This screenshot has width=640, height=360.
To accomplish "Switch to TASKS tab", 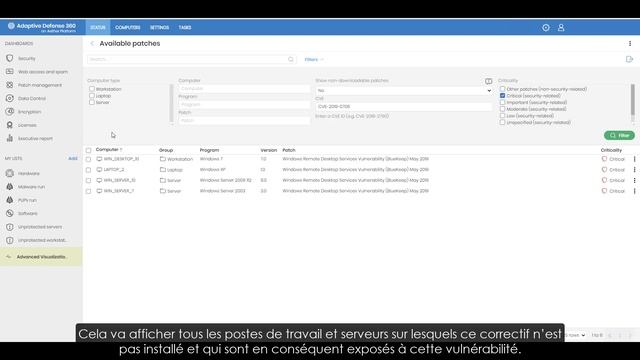I will [x=184, y=27].
